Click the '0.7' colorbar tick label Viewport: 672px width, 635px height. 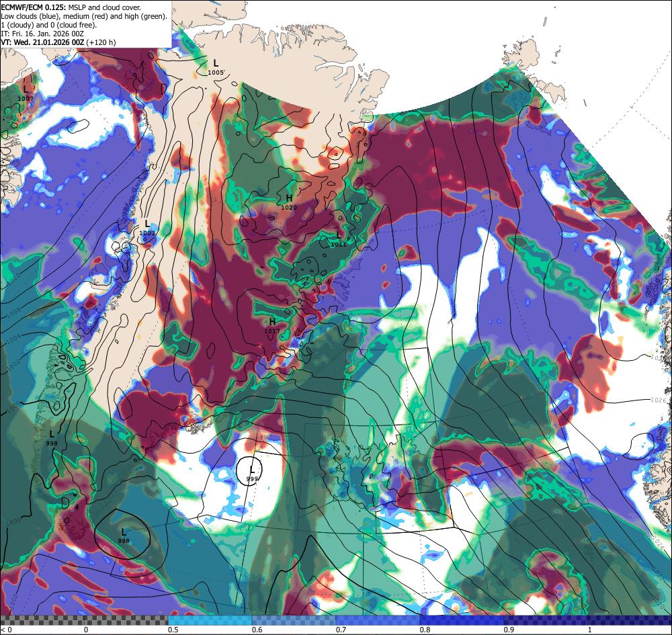tap(341, 630)
